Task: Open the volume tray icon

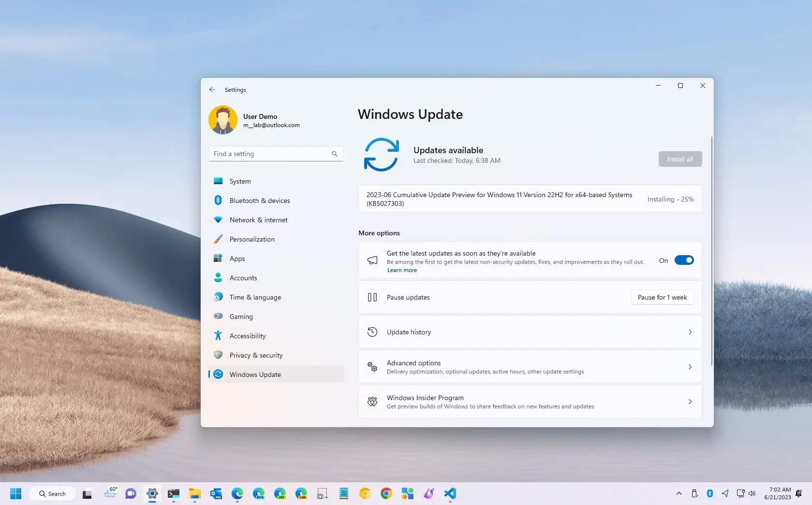Action: pyautogui.click(x=752, y=493)
